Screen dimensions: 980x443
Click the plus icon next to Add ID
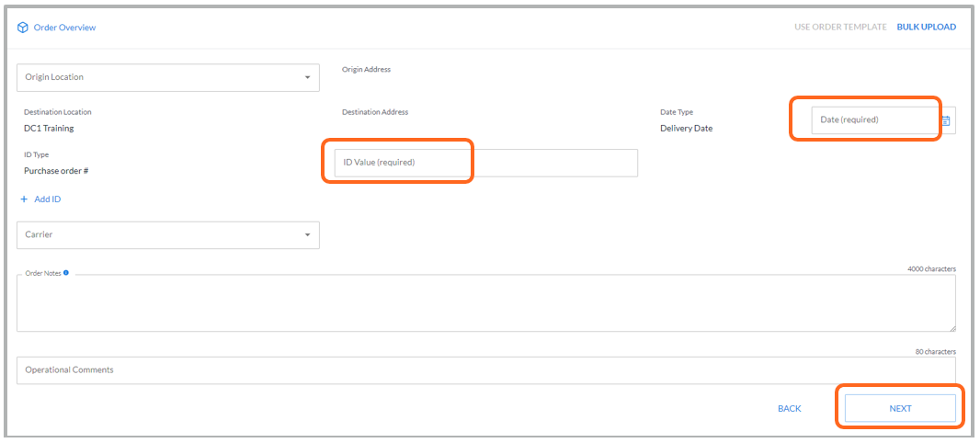25,199
